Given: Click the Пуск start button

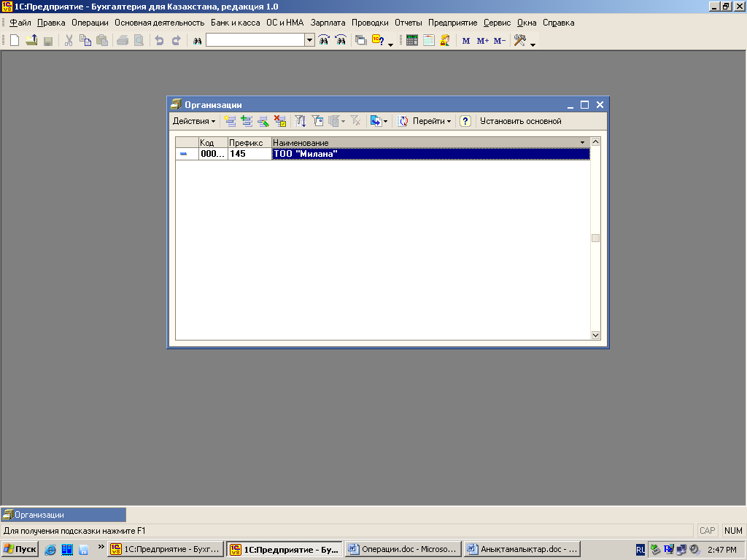Looking at the screenshot, I should (20, 550).
